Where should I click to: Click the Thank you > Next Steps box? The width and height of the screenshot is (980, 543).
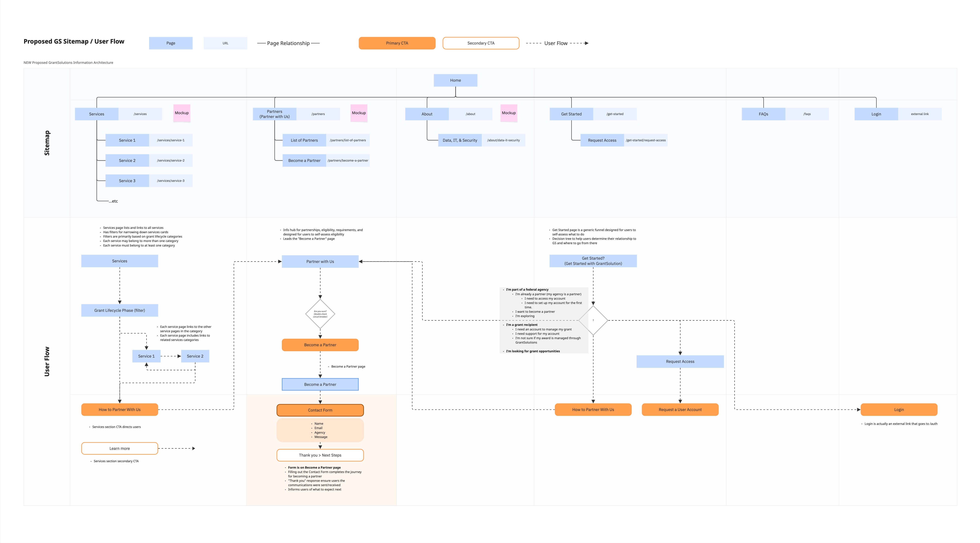320,455
